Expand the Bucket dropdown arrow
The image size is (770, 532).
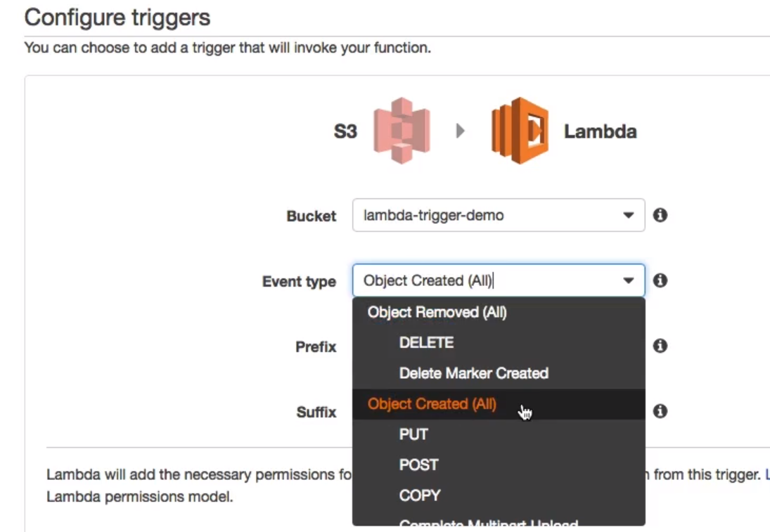pos(628,215)
